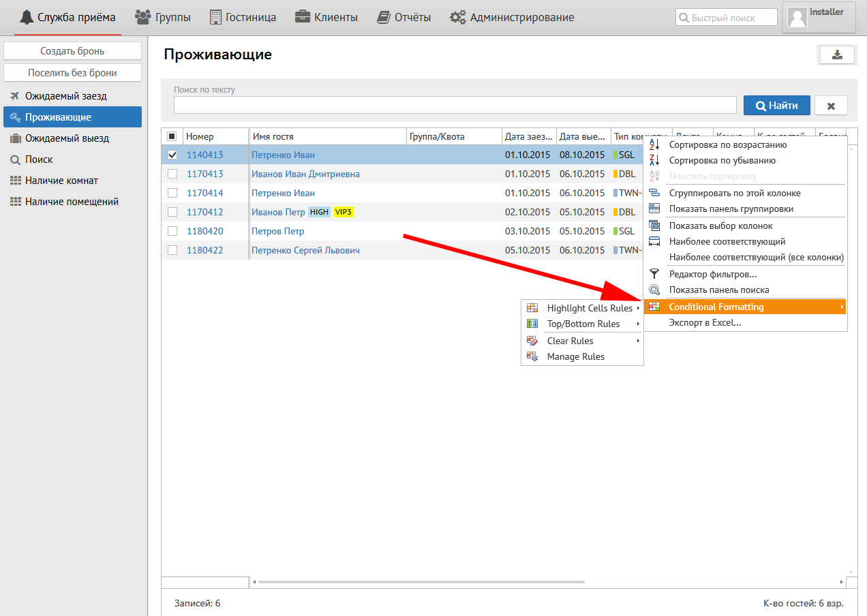
Task: Click the Manage Rules icon
Action: pos(533,356)
